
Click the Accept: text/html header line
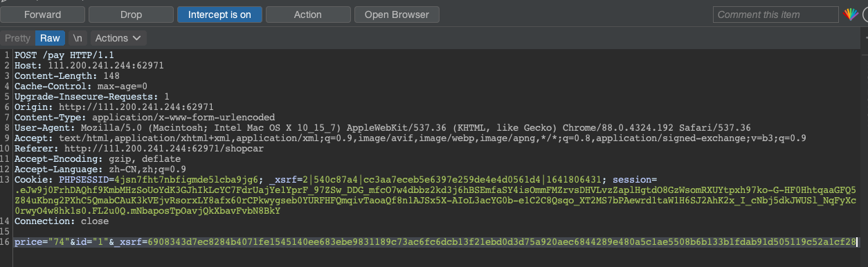410,138
